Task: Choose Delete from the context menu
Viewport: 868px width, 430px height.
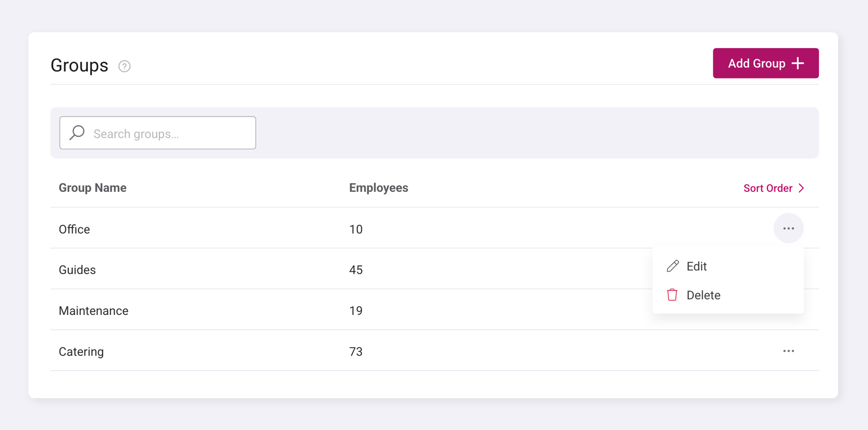Action: tap(728, 295)
